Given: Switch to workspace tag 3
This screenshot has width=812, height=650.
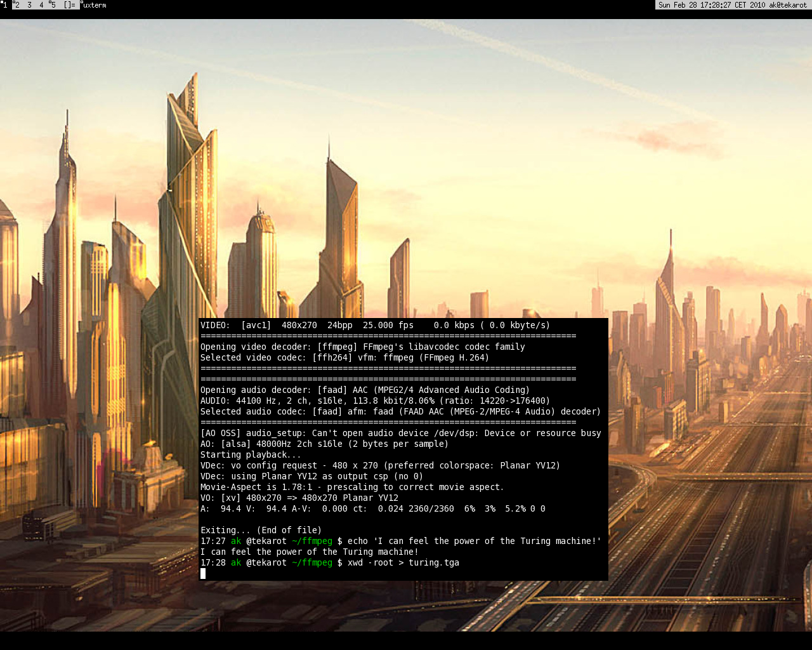Looking at the screenshot, I should tap(29, 4).
